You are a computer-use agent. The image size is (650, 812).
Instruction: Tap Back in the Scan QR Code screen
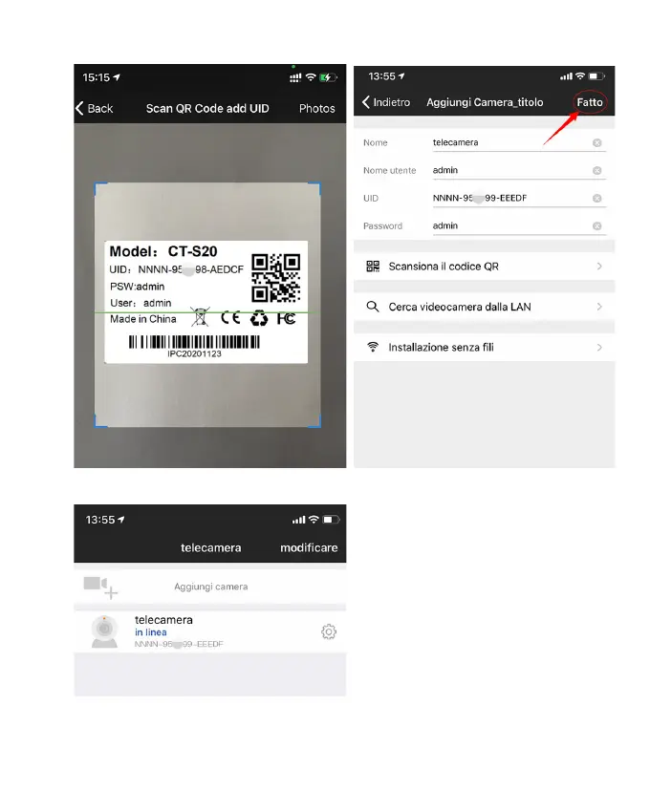tap(95, 108)
